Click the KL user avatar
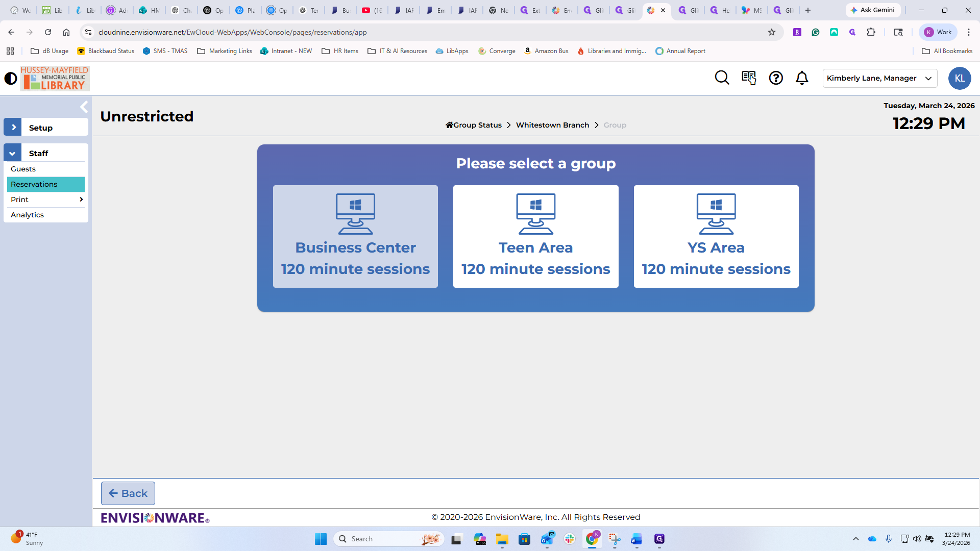 coord(960,79)
